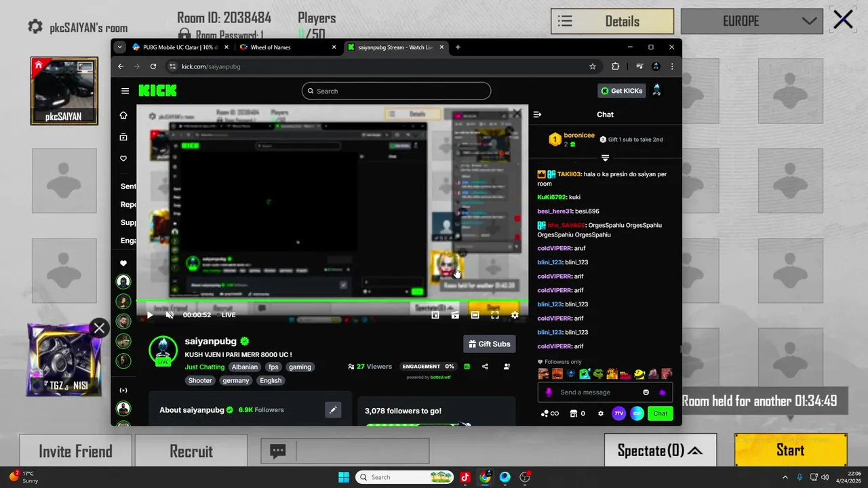Viewport: 868px width, 488px height.
Task: Click the stream player progress bar
Action: click(332, 301)
